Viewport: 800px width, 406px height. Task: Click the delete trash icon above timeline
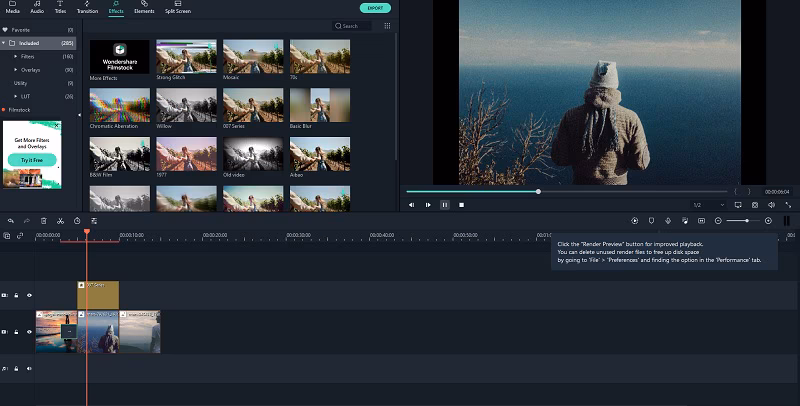pos(43,220)
